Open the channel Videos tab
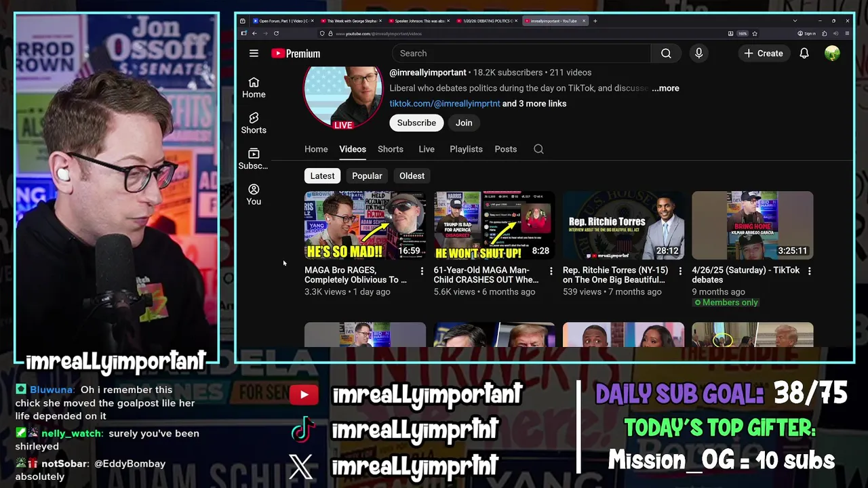 click(x=353, y=149)
